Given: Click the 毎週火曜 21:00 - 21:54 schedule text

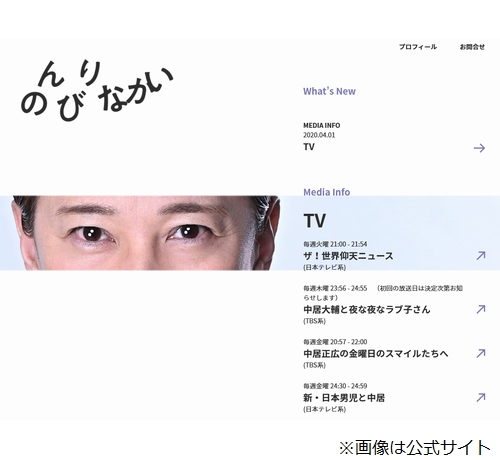Looking at the screenshot, I should pos(335,244).
